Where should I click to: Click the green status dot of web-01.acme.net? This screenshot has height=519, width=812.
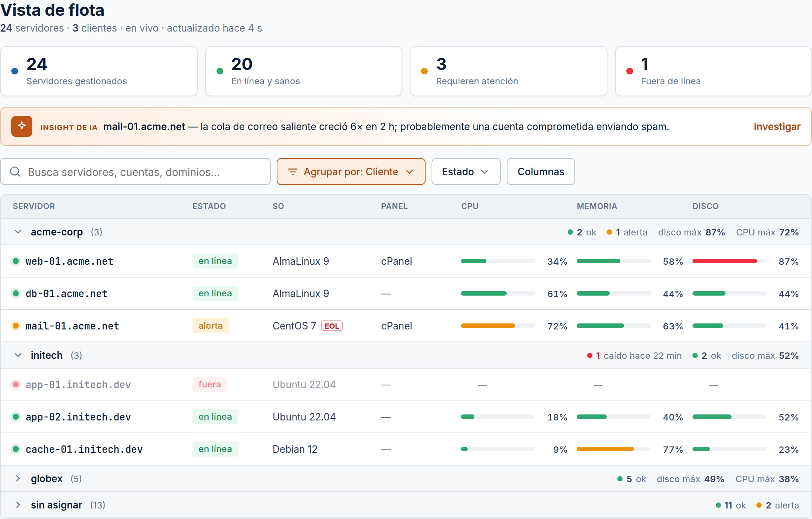click(x=16, y=261)
